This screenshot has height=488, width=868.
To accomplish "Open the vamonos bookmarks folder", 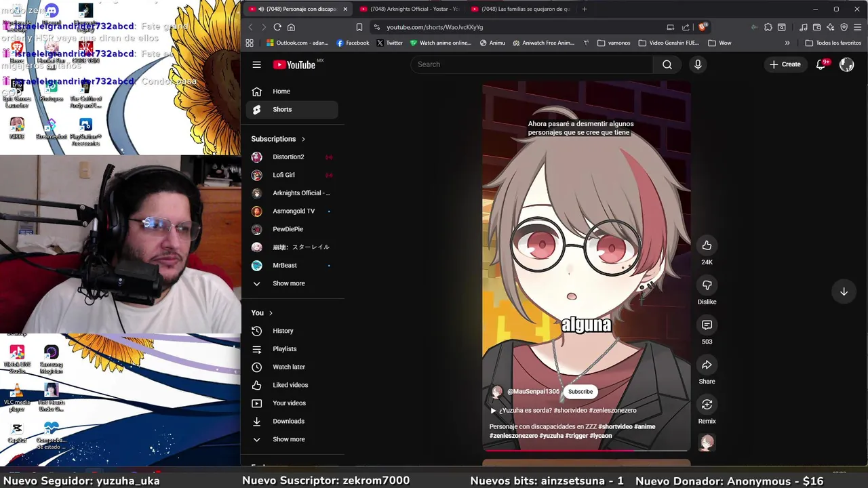I will click(614, 43).
